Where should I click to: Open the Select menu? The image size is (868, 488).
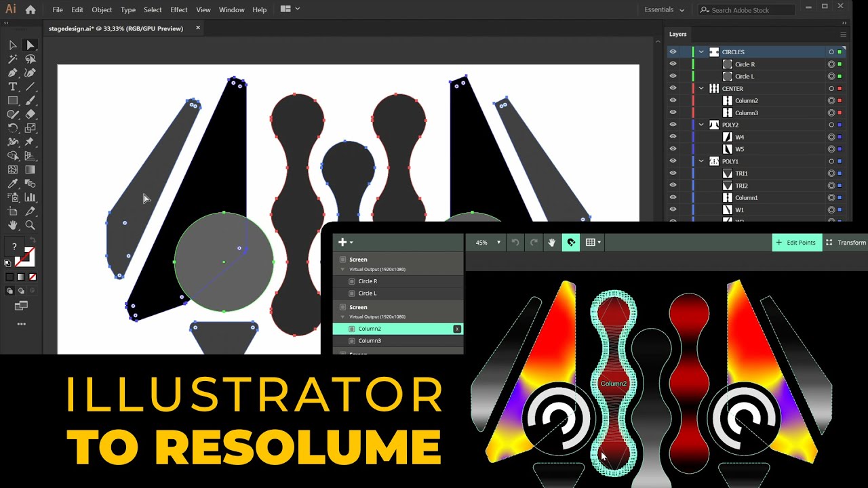pyautogui.click(x=153, y=10)
